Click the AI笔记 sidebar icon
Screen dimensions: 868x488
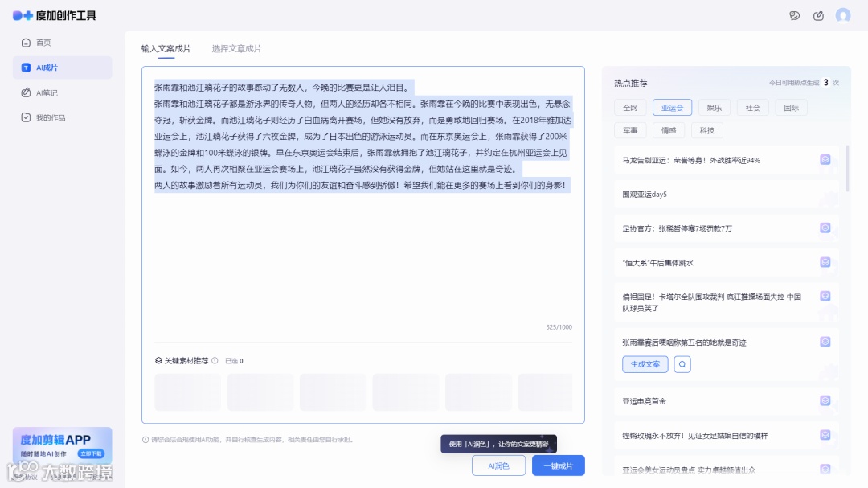(26, 92)
